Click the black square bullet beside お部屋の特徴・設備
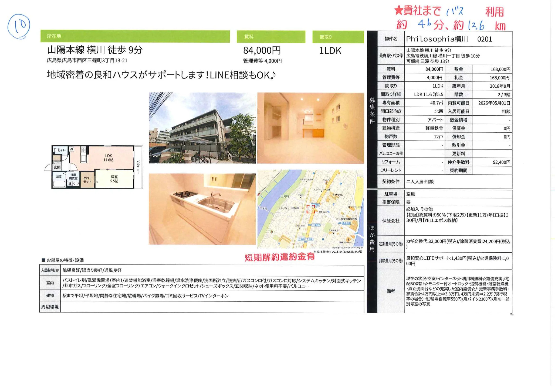The height and width of the screenshot is (392, 555). click(43, 260)
